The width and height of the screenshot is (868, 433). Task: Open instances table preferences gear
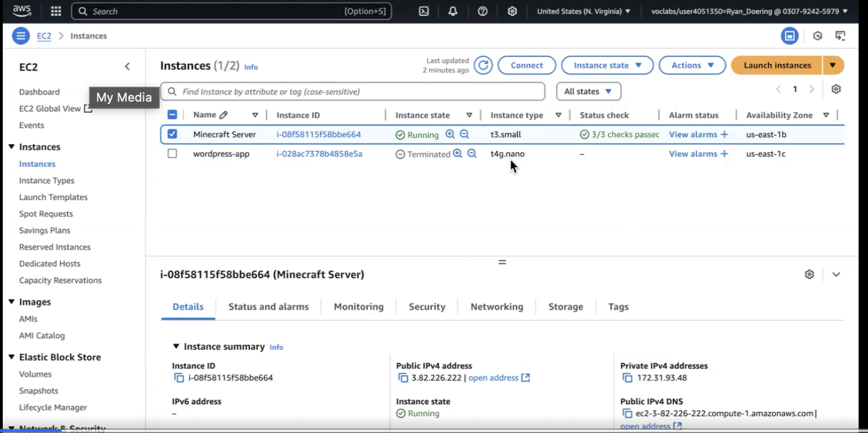(x=836, y=89)
